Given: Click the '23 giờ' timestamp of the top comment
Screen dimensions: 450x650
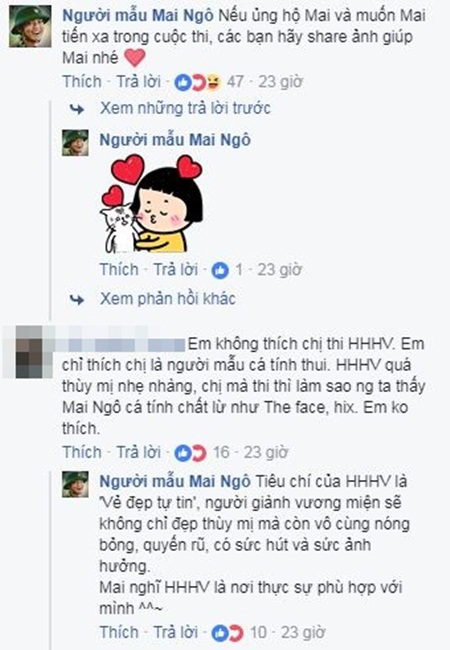Looking at the screenshot, I should [281, 82].
